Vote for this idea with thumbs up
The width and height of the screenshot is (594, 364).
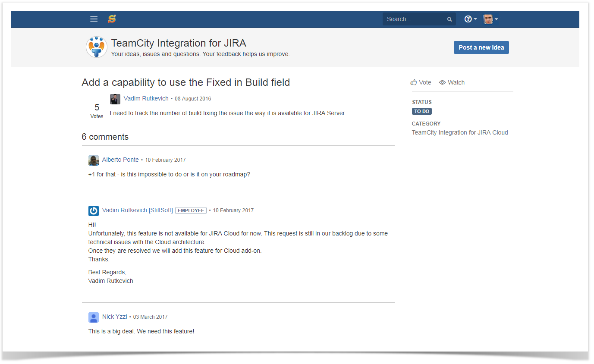[x=421, y=82]
